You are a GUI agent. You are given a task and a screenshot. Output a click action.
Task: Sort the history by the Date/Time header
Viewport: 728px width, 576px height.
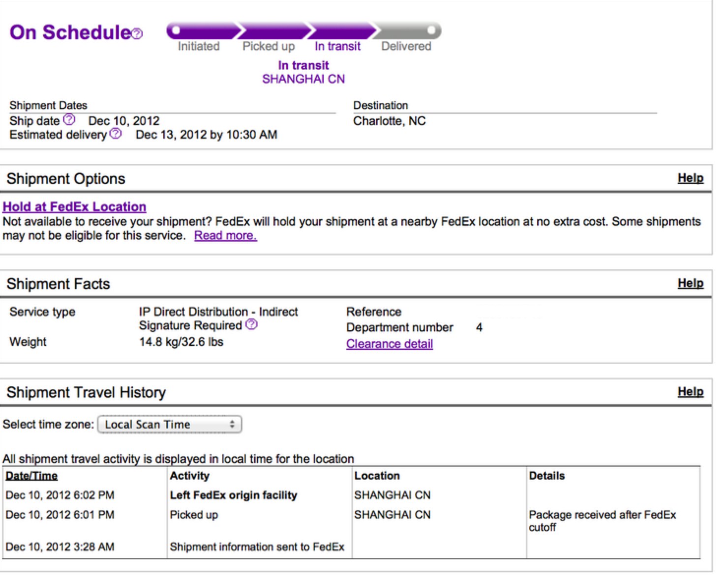pyautogui.click(x=31, y=476)
